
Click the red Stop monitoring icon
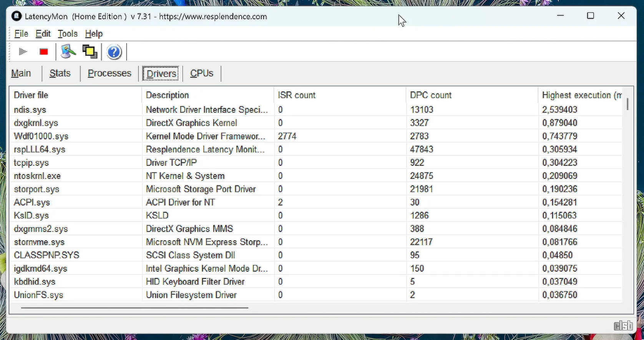click(43, 52)
